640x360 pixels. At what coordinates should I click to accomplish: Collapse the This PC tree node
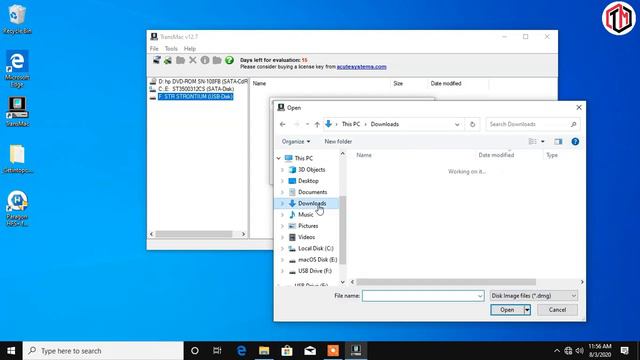[x=279, y=158]
